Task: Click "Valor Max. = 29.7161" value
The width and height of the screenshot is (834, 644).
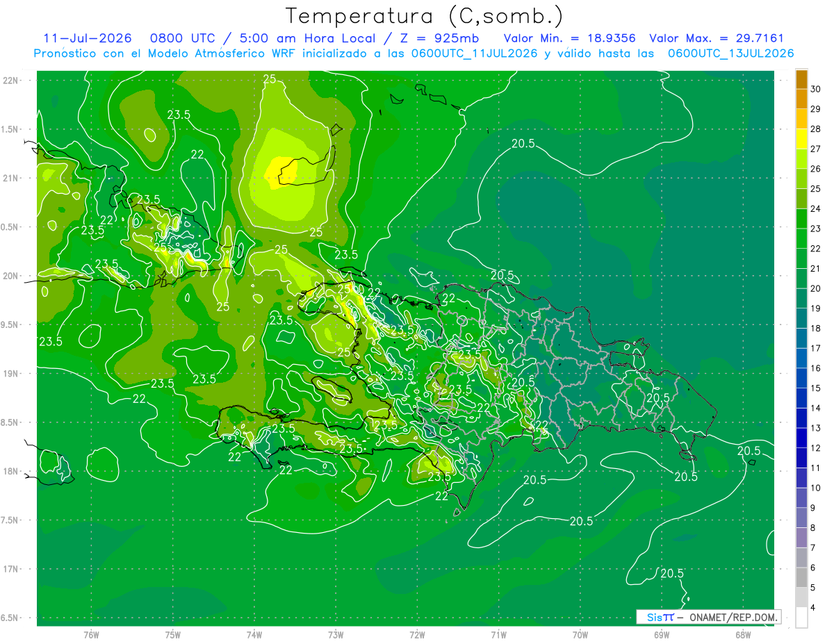Action: point(716,39)
